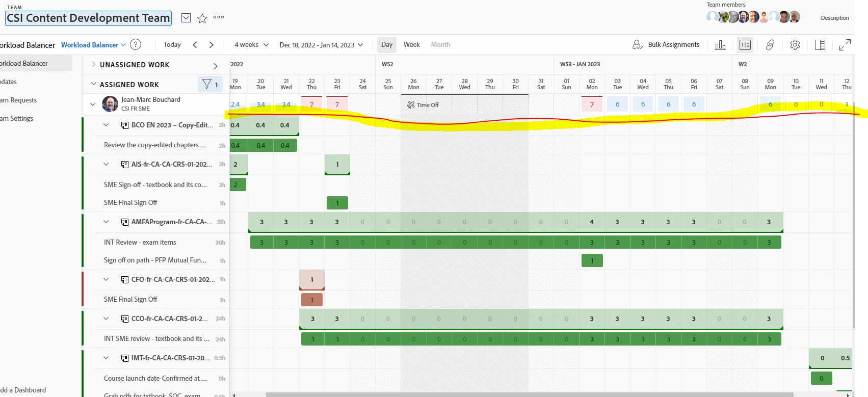Go to next date range arrow
The width and height of the screenshot is (868, 397).
click(212, 45)
